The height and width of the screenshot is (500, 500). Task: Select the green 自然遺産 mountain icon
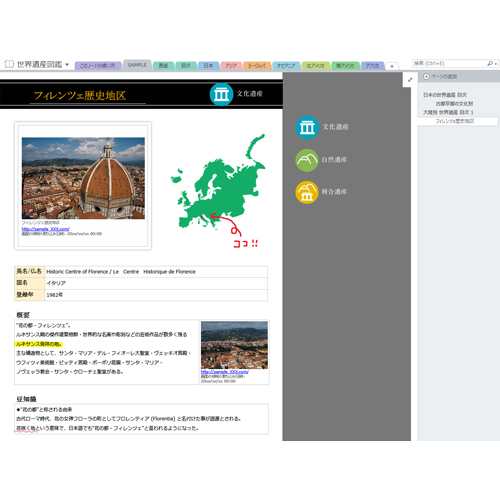pos(307,160)
